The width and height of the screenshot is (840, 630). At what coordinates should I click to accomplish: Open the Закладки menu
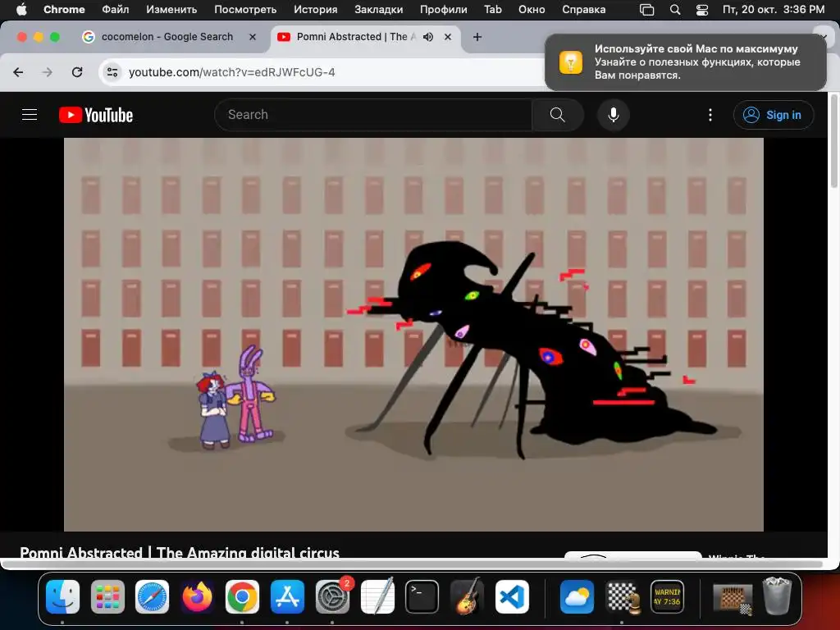pos(379,9)
